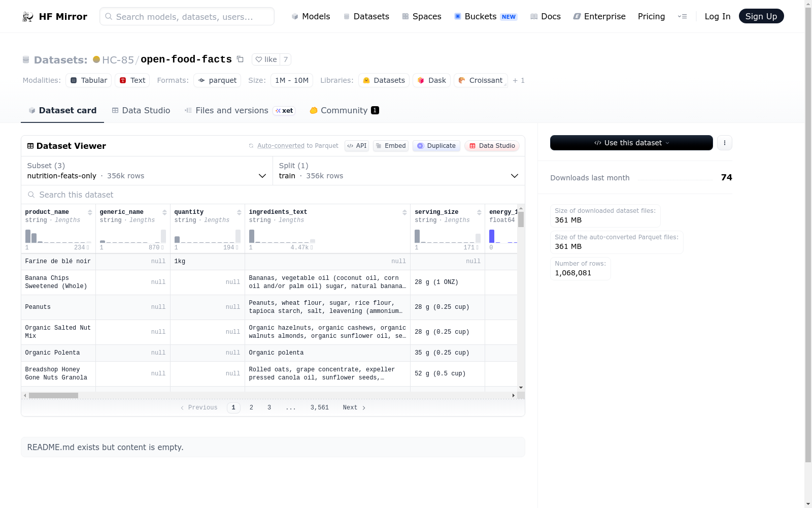Sort by product_name column arrows
The width and height of the screenshot is (812, 508).
point(90,212)
